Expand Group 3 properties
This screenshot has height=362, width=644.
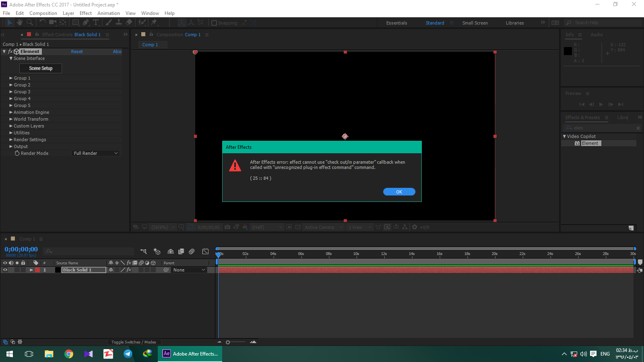click(11, 92)
